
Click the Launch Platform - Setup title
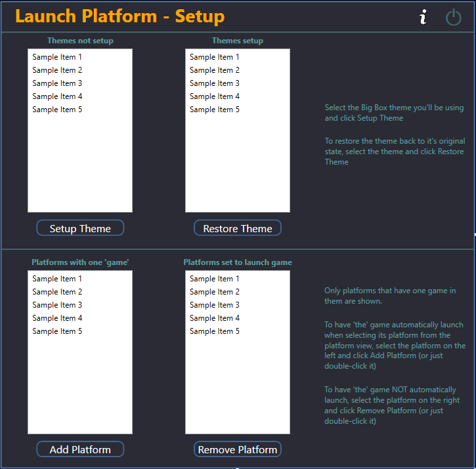click(x=120, y=16)
